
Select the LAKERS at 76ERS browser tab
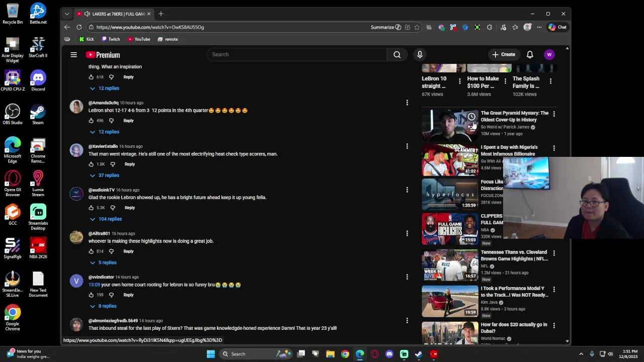coord(115,14)
